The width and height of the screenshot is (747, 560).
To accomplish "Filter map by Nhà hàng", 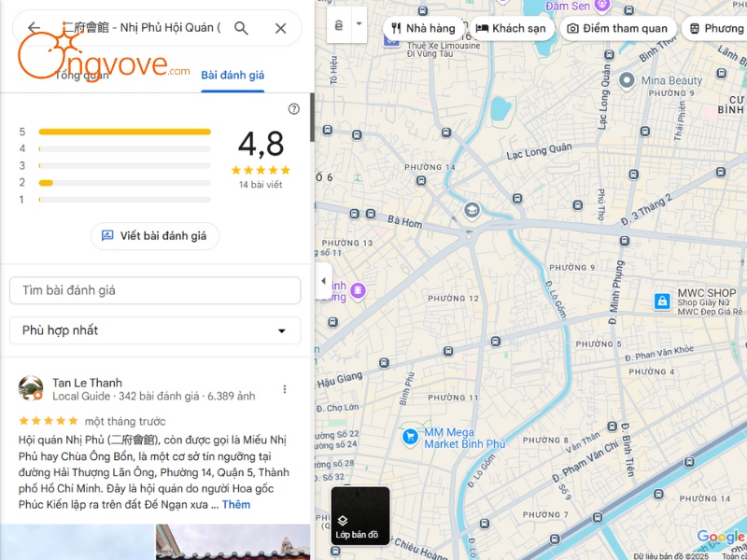I will [x=423, y=29].
